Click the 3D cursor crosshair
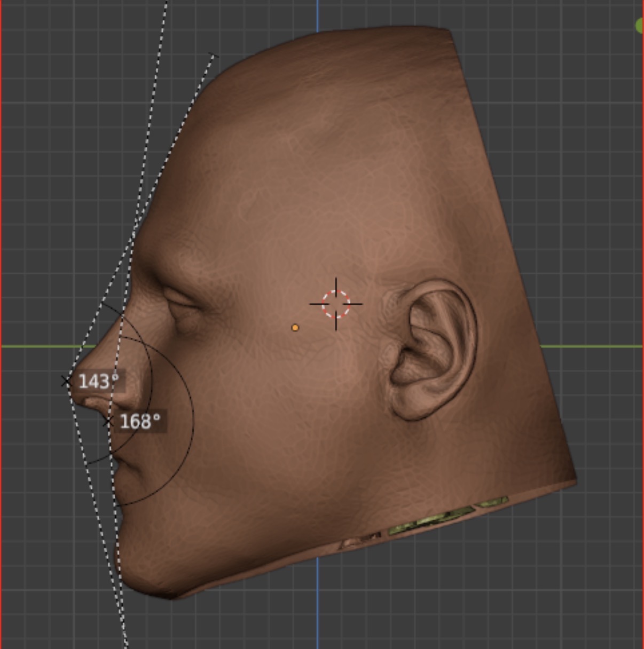This screenshot has height=649, width=644. [x=336, y=304]
